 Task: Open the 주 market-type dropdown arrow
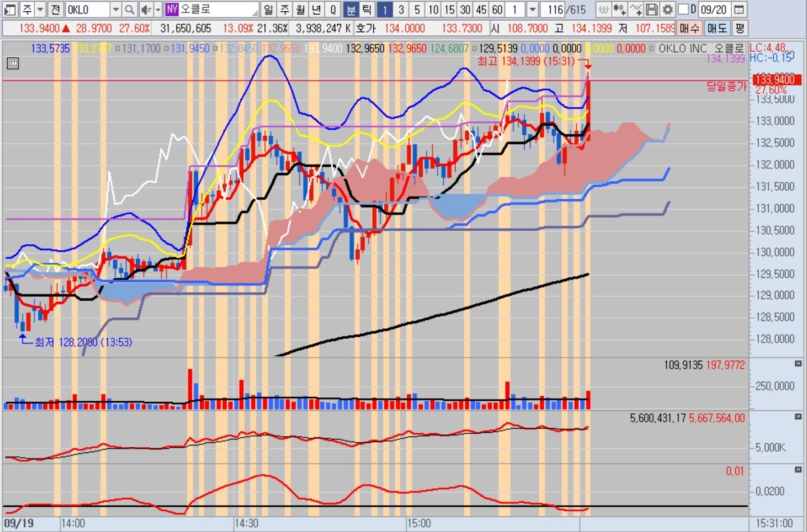click(40, 10)
